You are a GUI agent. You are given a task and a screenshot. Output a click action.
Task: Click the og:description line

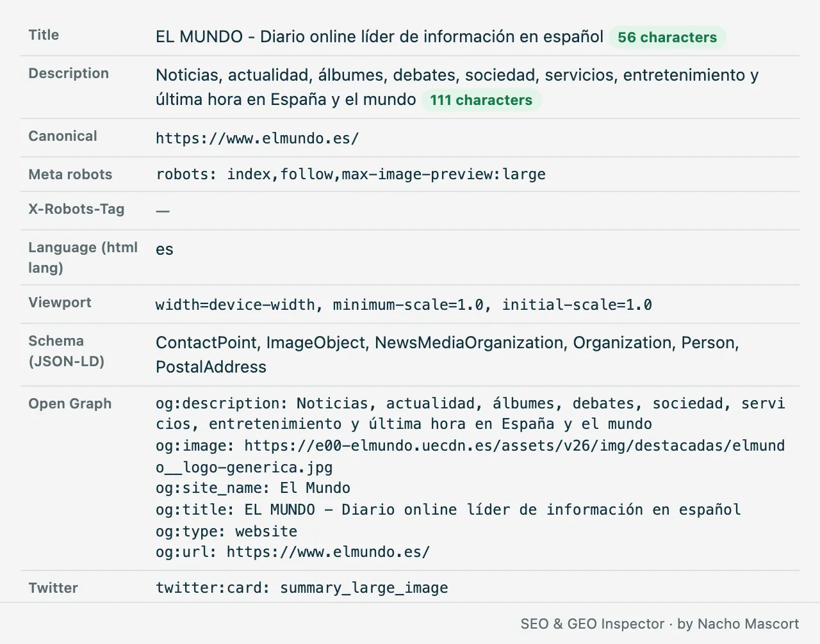pos(470,414)
